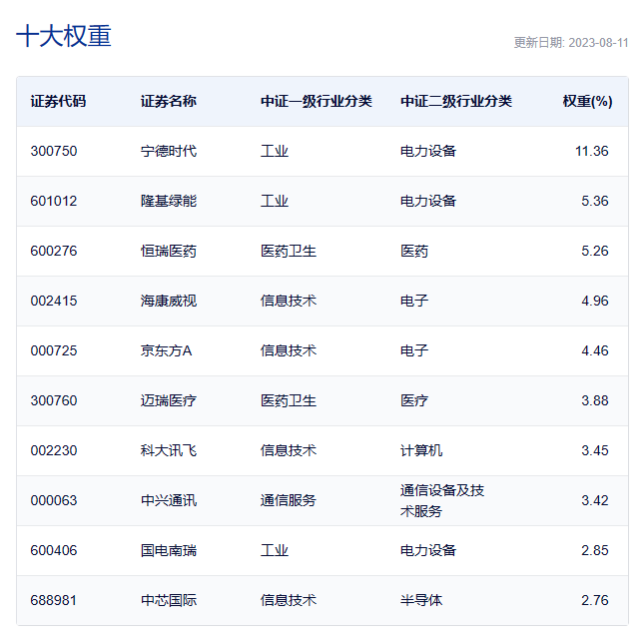Select stock name 国电南瑞
Image resolution: width=644 pixels, height=644 pixels.
(169, 550)
